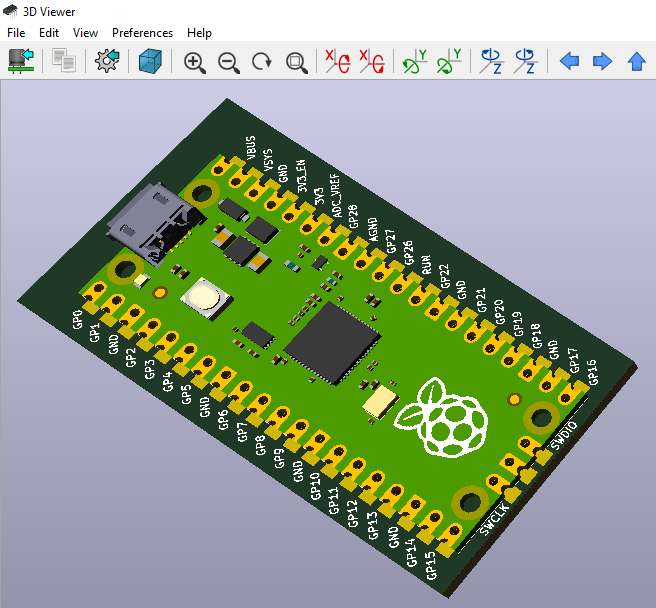Move the board up with arrow
Viewport: 656px width, 608px height.
click(636, 62)
